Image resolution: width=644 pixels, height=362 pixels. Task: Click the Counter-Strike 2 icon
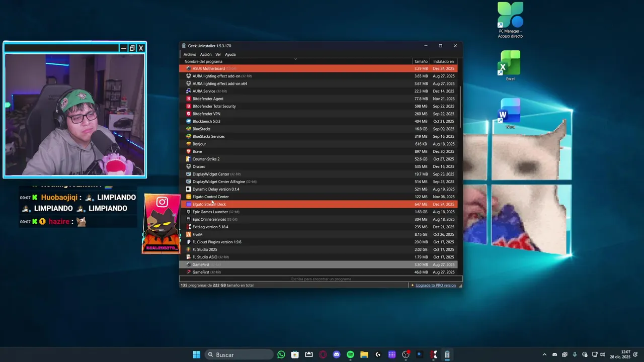189,159
